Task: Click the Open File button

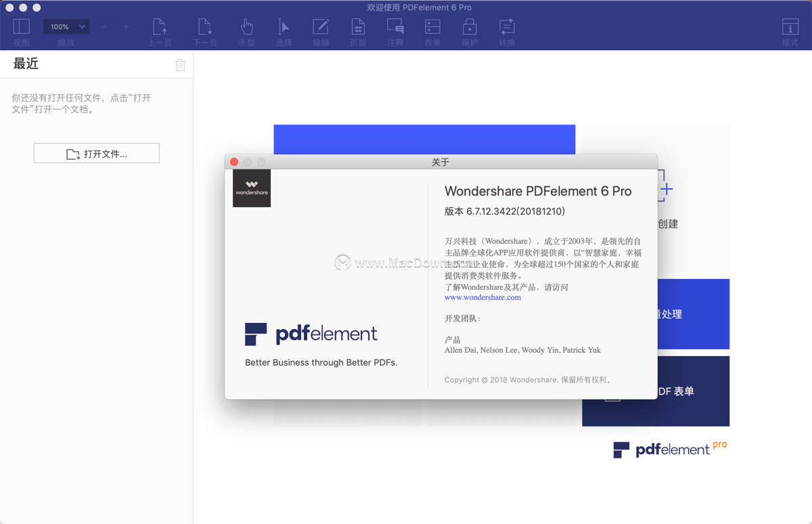Action: (97, 154)
